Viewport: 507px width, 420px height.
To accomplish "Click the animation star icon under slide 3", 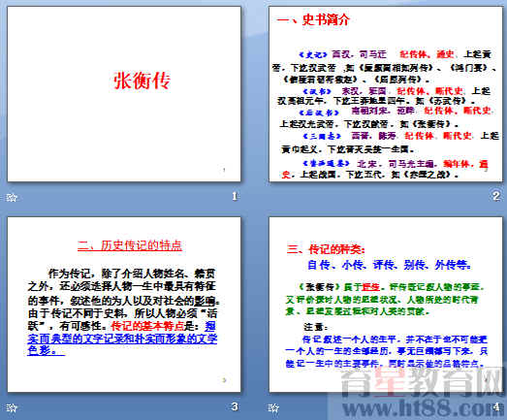I will click(12, 407).
